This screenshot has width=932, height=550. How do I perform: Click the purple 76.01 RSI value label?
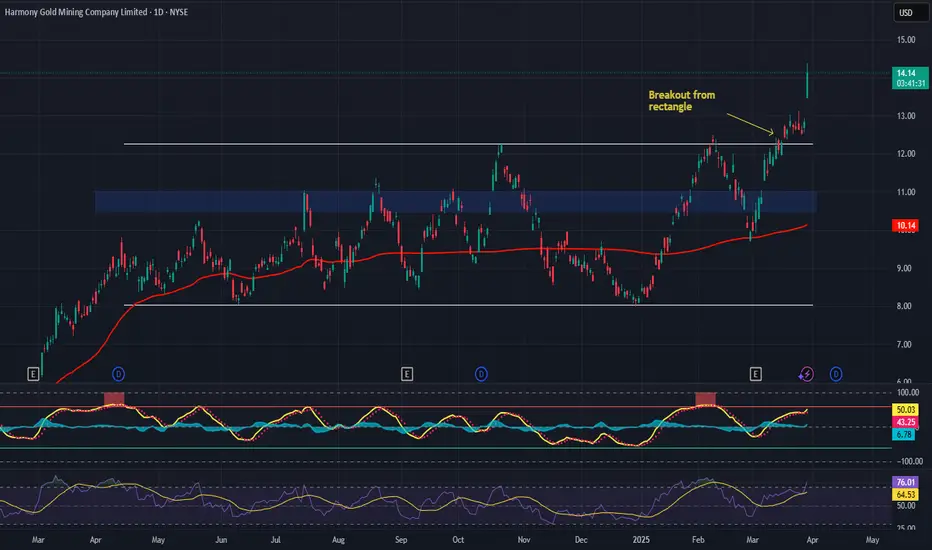coord(905,482)
